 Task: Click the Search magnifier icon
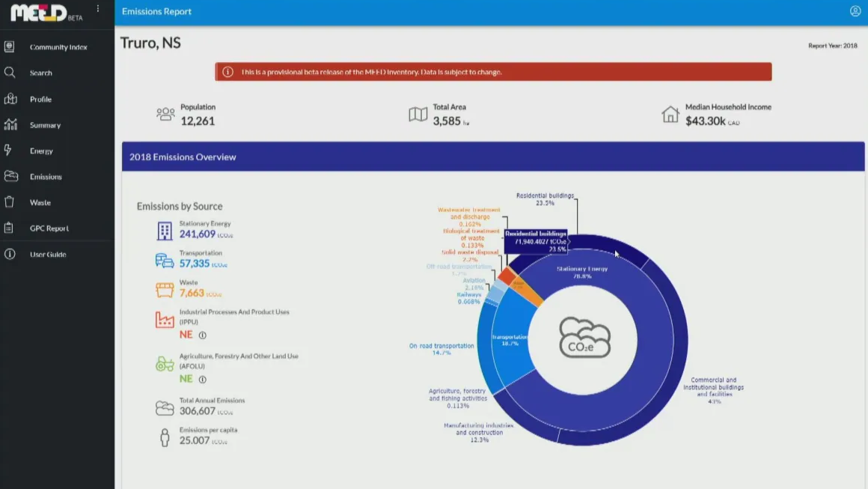(x=10, y=73)
